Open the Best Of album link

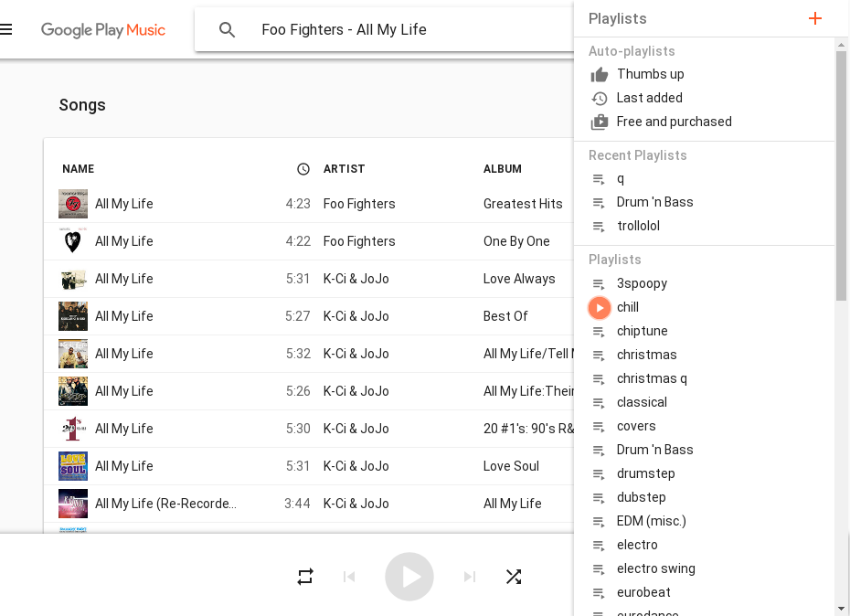[505, 315]
